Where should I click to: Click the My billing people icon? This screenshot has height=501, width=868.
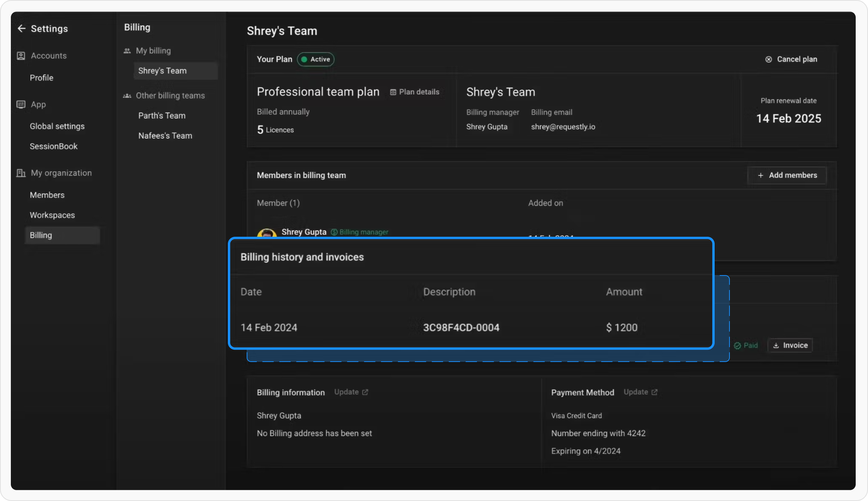point(127,51)
